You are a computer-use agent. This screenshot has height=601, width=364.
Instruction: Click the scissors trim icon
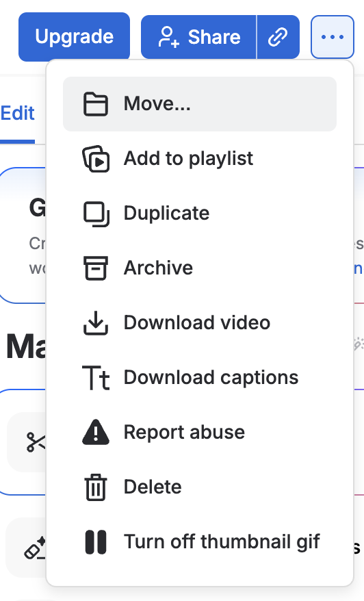36,442
